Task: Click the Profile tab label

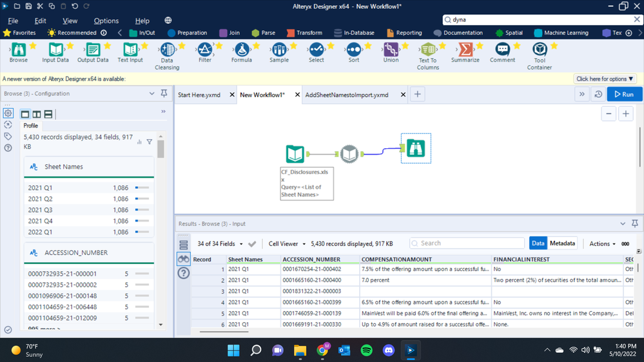Action: pos(31,126)
